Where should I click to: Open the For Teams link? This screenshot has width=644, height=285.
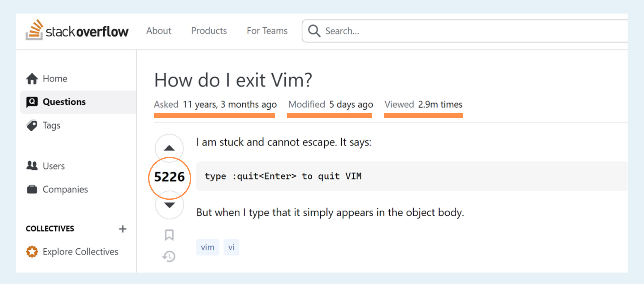click(x=267, y=31)
